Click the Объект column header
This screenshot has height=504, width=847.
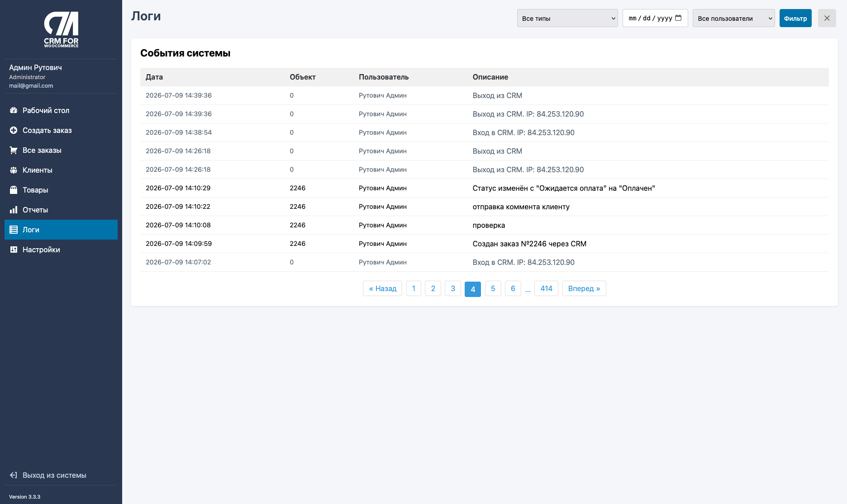[x=303, y=77]
